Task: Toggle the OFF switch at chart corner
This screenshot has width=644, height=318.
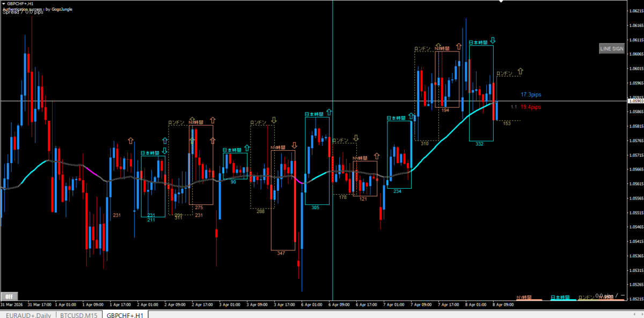Action: click(9, 295)
